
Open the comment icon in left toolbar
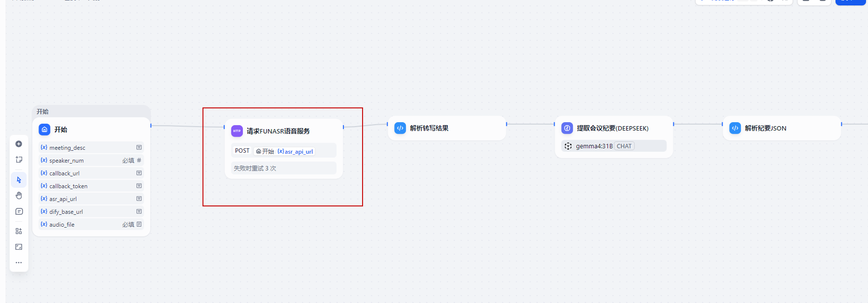[x=19, y=211]
